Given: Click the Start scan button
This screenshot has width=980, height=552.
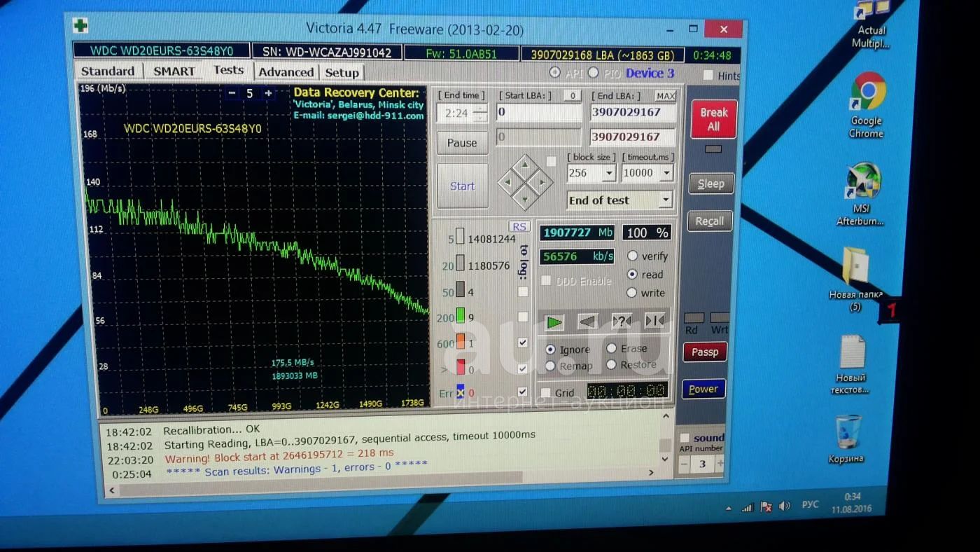Looking at the screenshot, I should point(462,186).
